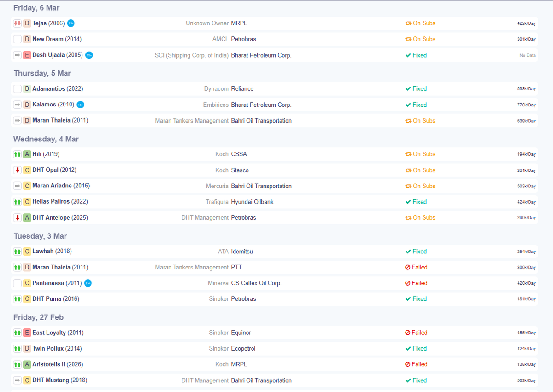Click owner Mercuria in Maran Ariadne row

218,186
